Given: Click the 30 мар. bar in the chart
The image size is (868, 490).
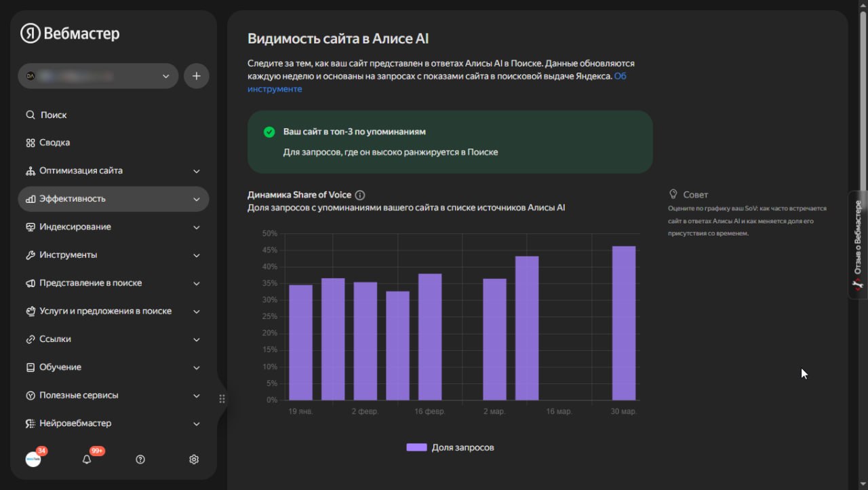Looking at the screenshot, I should [623, 323].
